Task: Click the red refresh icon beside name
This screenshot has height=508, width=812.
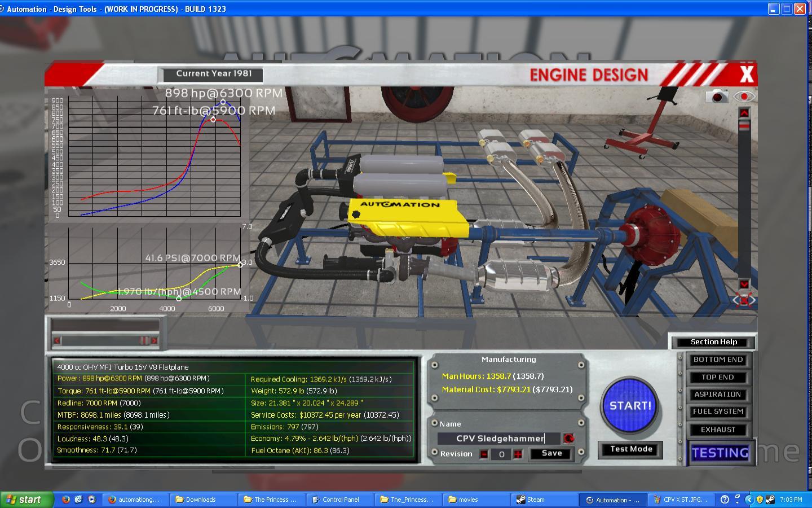Action: pos(568,438)
